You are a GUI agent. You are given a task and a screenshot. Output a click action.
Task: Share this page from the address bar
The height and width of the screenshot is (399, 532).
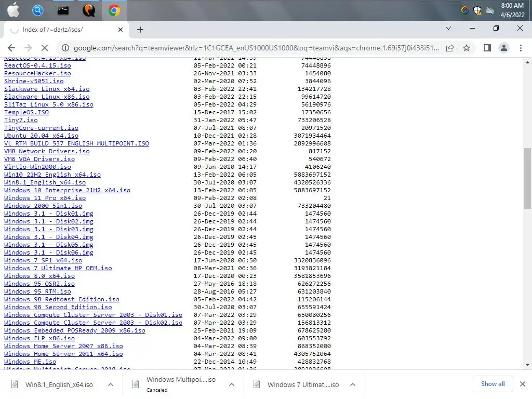[x=450, y=48]
